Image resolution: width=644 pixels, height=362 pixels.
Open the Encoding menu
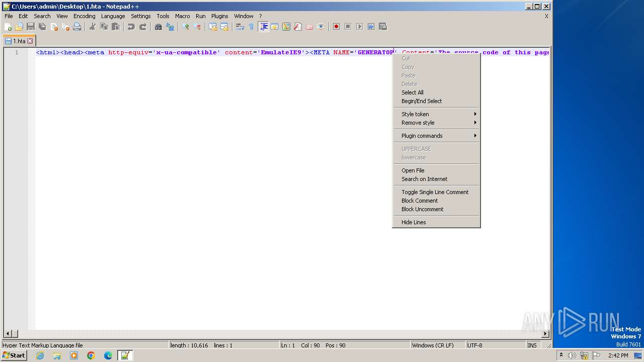(x=84, y=16)
